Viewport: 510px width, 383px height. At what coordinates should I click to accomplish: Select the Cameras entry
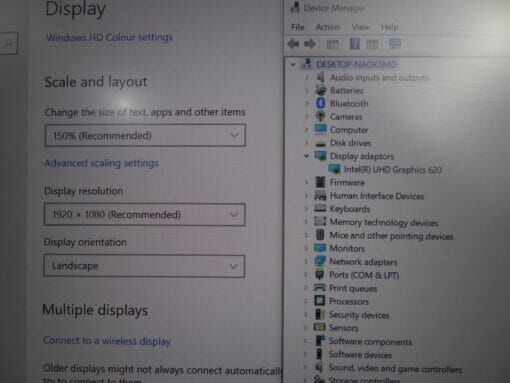[346, 117]
